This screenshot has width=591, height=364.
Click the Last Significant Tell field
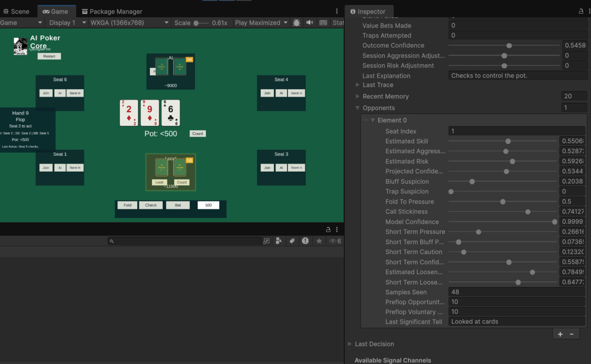517,322
